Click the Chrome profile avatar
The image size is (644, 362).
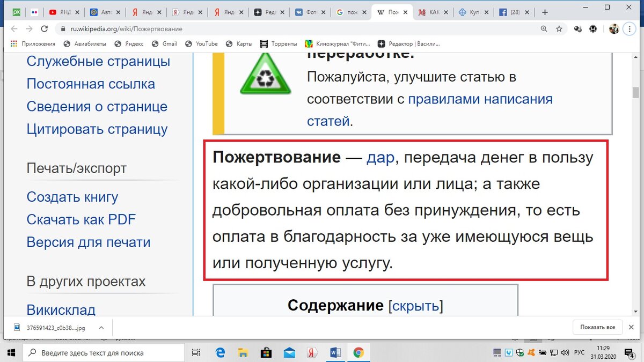coord(613,29)
